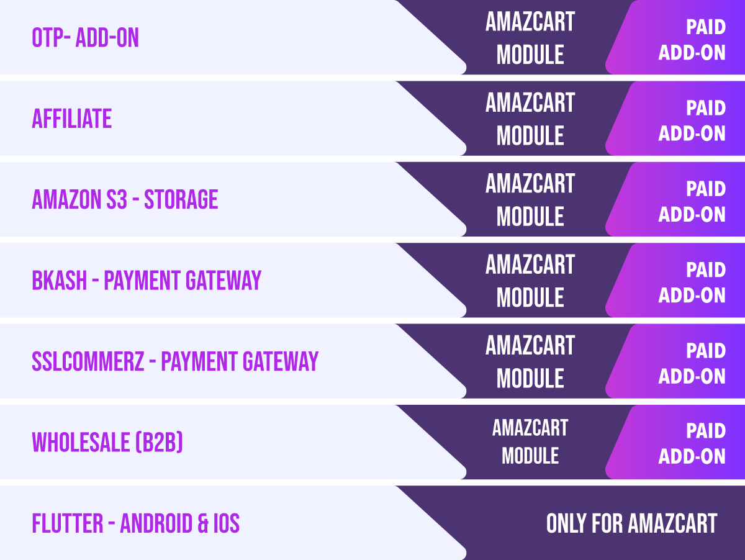
Task: Click PAID ADD-ON badge in OTP row
Action: coord(692,40)
